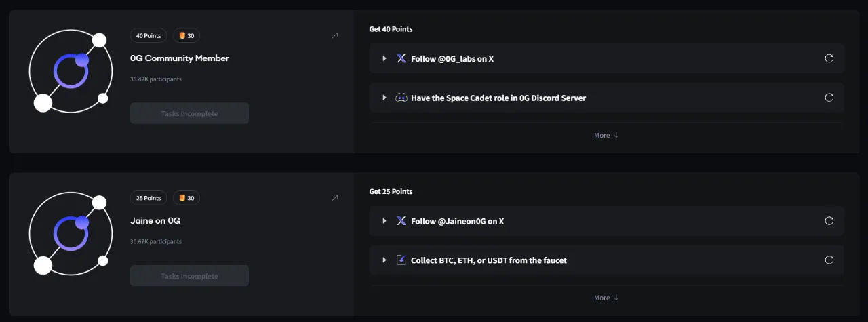Click the X logo beside Follow @Jaineon0G
This screenshot has width=868, height=322.
(401, 220)
